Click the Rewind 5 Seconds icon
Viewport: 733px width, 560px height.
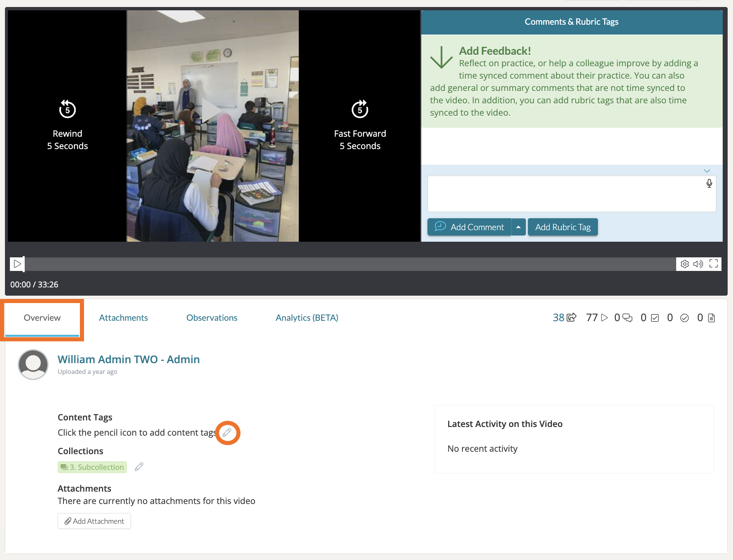pyautogui.click(x=68, y=110)
